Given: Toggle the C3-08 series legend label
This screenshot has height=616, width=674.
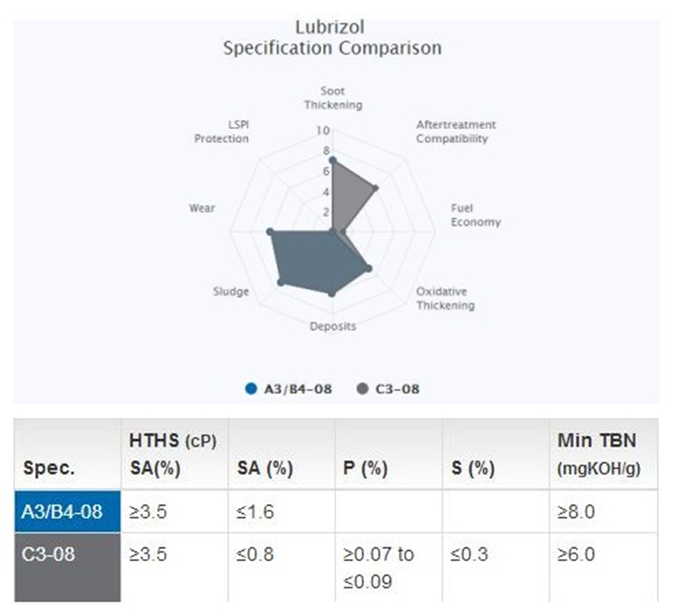Looking at the screenshot, I should tap(396, 388).
